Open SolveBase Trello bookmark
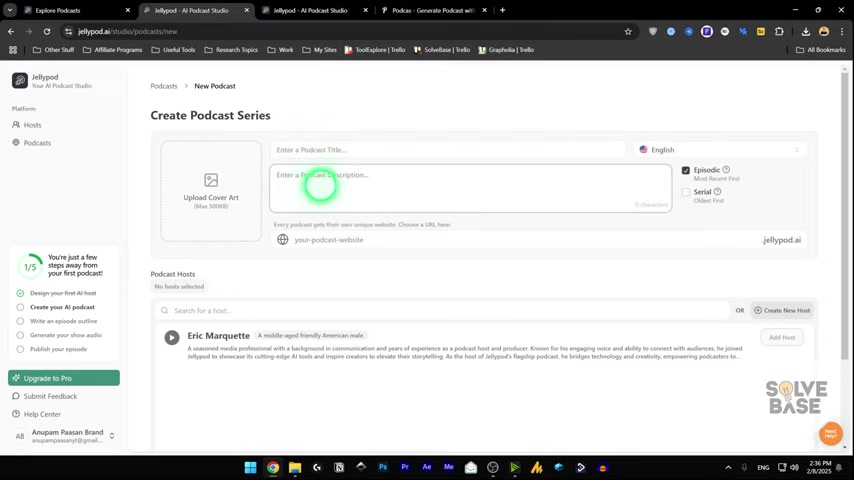 click(x=442, y=50)
